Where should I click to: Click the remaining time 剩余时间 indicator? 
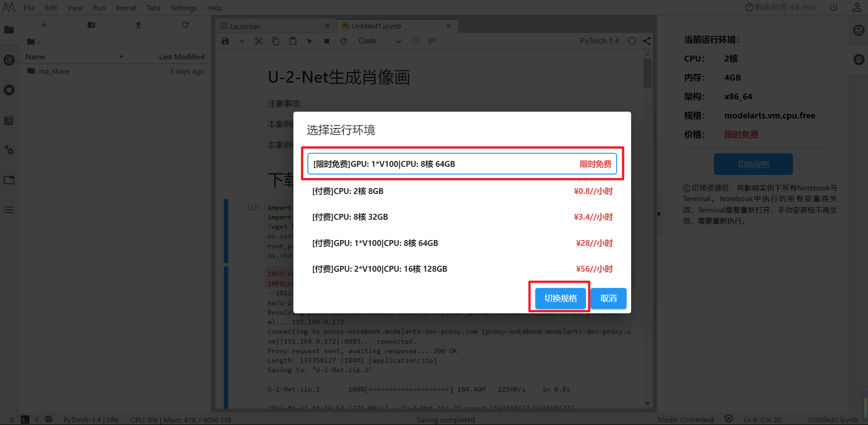(781, 7)
